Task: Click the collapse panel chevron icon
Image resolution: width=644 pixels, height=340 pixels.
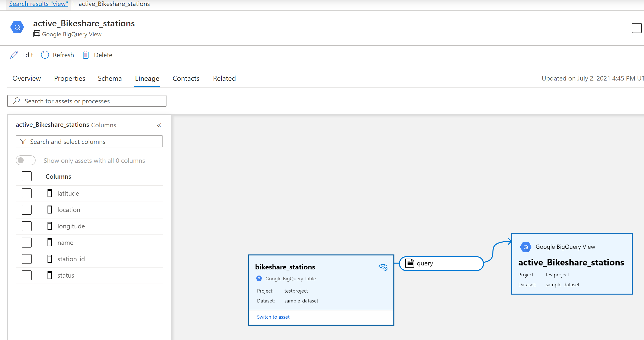Action: pos(159,125)
